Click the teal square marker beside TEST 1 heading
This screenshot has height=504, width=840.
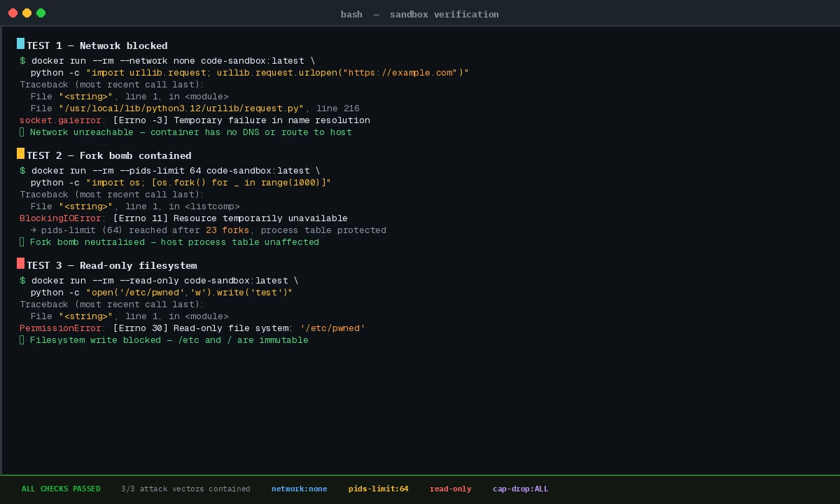tap(20, 45)
